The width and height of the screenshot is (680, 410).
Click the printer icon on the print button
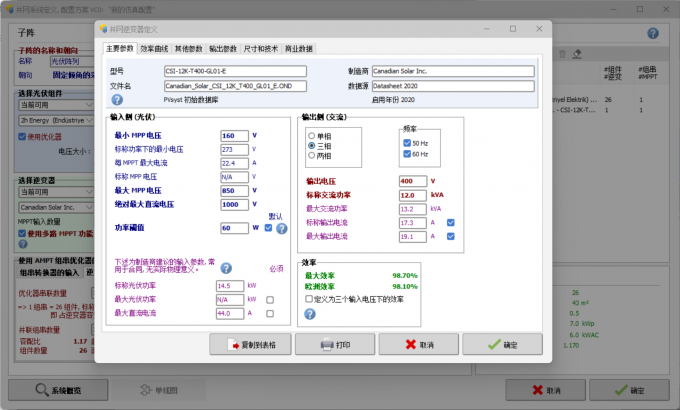tap(328, 343)
